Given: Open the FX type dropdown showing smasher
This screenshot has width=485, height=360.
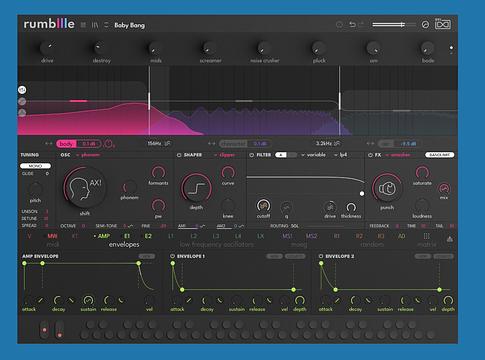Looking at the screenshot, I should pyautogui.click(x=399, y=155).
